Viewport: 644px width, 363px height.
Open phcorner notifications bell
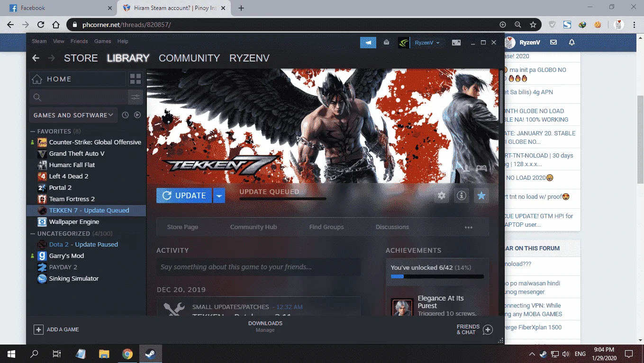(571, 43)
